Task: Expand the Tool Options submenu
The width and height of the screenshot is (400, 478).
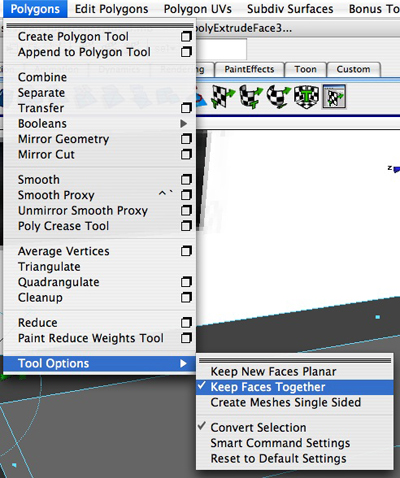Action: (99, 363)
